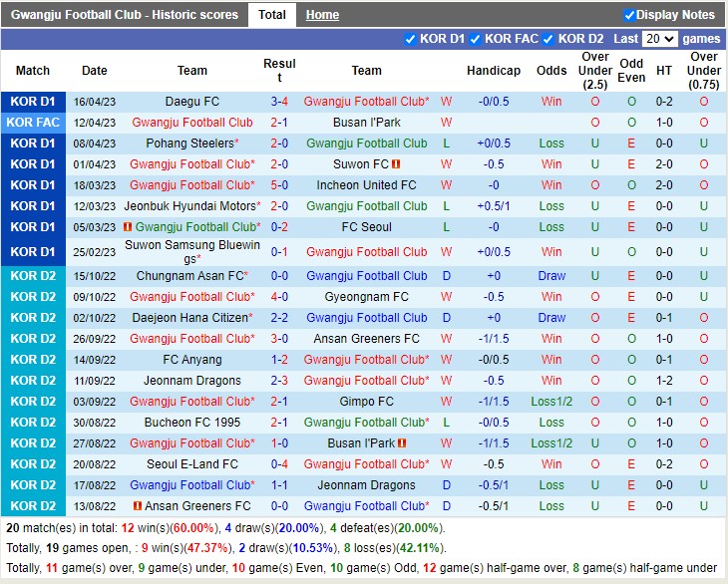
Task: Open the Last 20 games dropdown
Action: (x=660, y=39)
